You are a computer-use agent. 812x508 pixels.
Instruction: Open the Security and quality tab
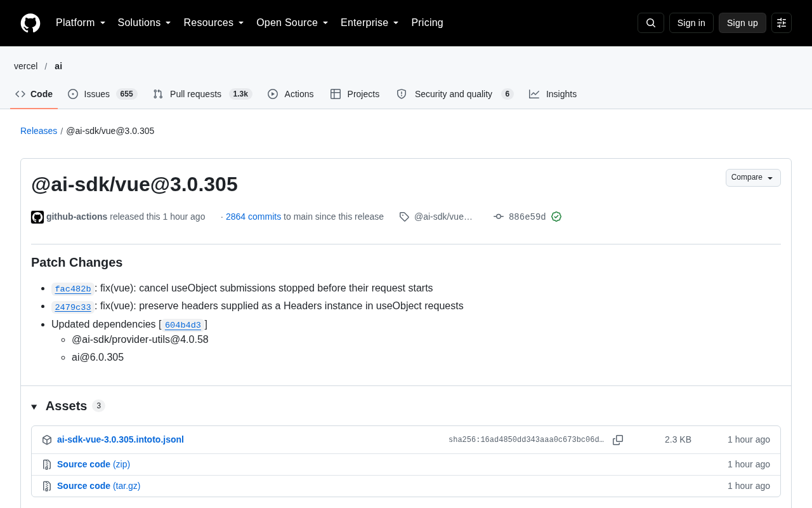pos(455,94)
